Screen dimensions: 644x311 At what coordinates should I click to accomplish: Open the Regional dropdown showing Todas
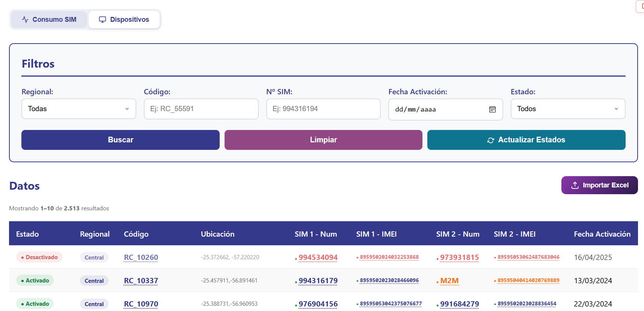point(79,109)
